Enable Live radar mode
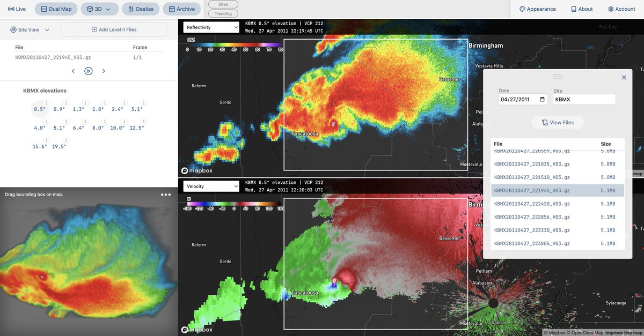The width and height of the screenshot is (644, 336). click(x=16, y=9)
